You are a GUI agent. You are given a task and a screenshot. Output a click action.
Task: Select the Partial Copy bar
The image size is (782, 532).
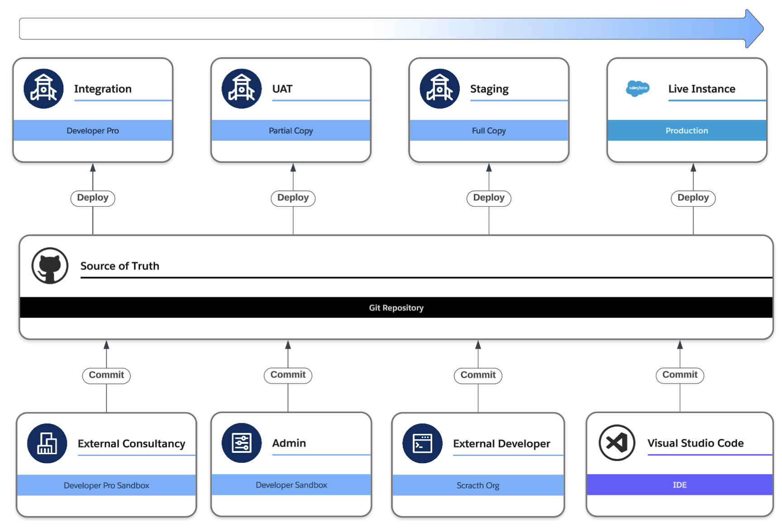coord(291,130)
